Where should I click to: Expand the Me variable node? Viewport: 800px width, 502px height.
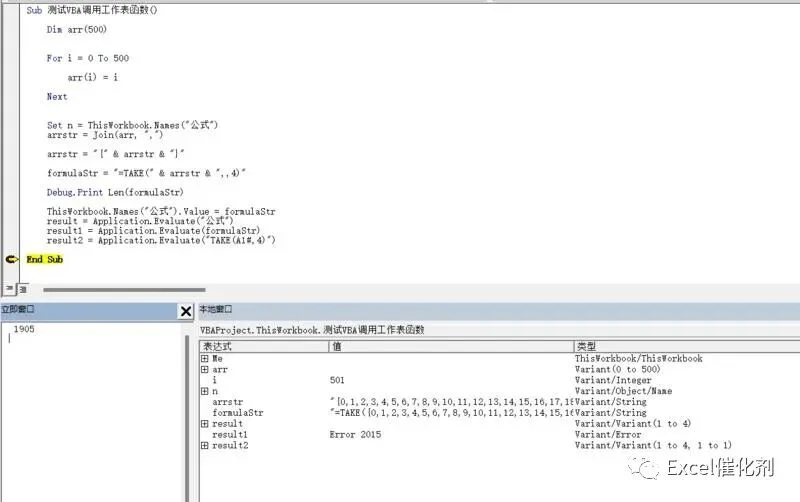(205, 359)
